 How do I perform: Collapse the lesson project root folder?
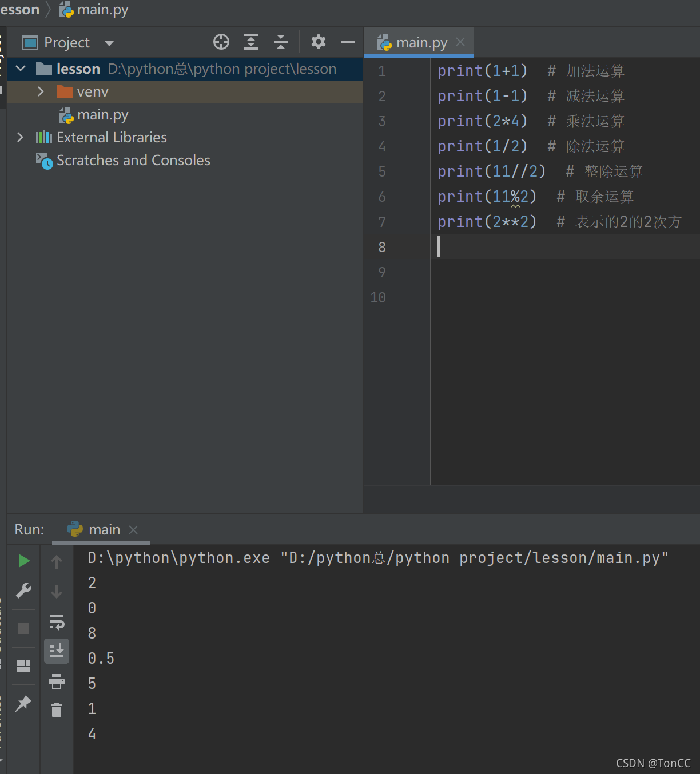21,69
